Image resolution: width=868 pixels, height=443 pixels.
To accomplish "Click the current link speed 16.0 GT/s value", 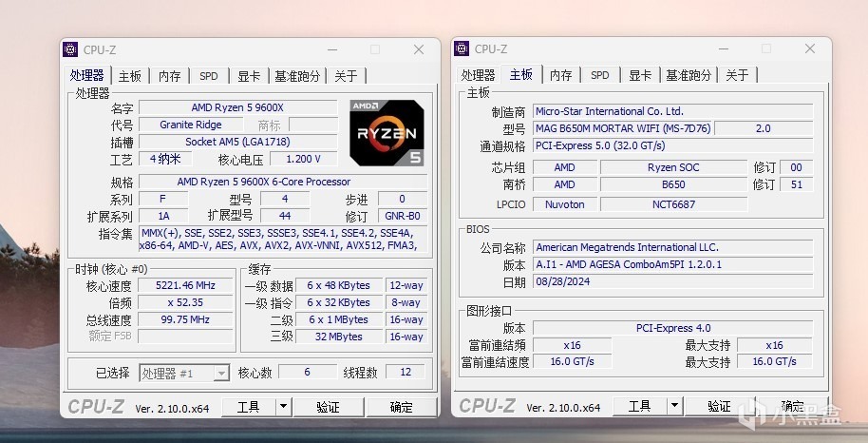I will click(573, 361).
